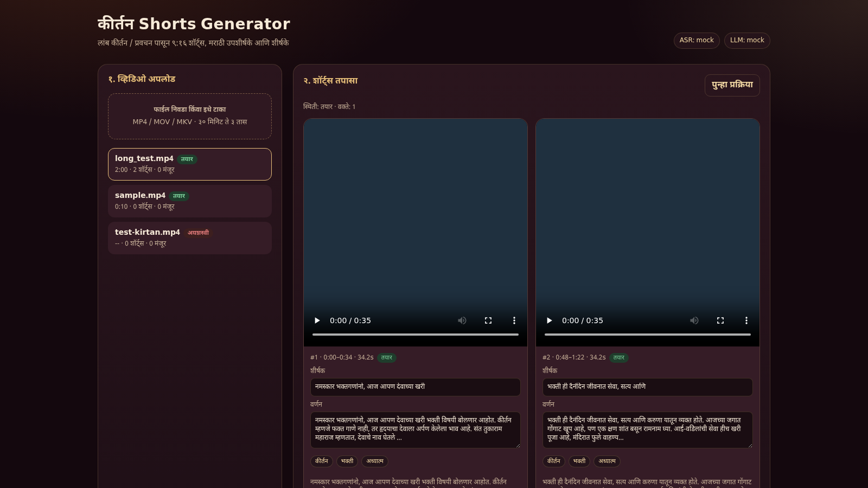
Task: Click the कीर्तन tag under short #1
Action: coord(322,461)
